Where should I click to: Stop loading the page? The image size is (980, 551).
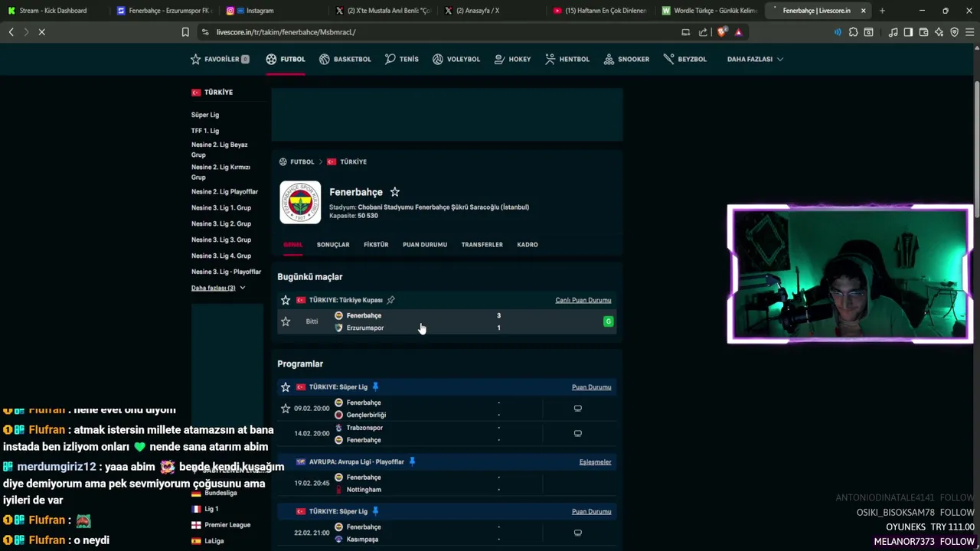point(41,32)
